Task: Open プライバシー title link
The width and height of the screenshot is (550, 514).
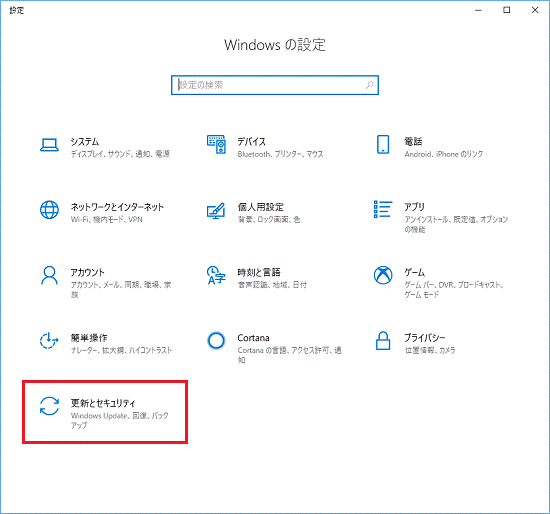Action: pos(424,338)
